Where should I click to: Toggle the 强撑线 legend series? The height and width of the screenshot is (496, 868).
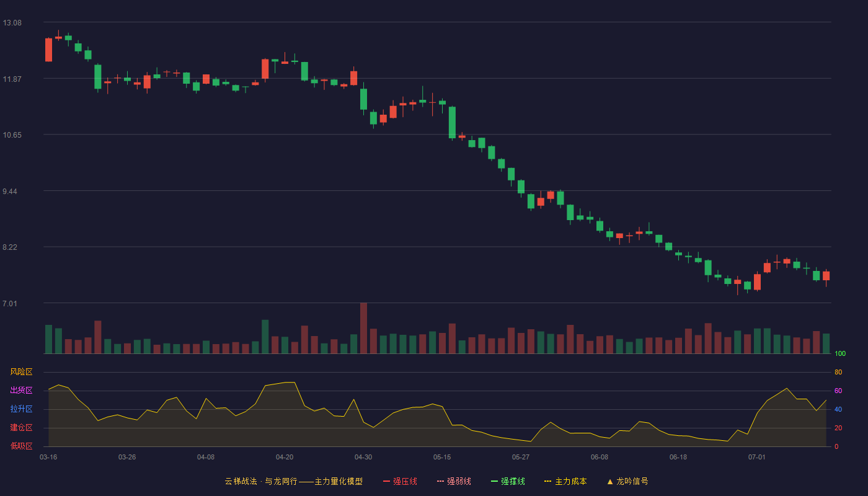[x=508, y=481]
